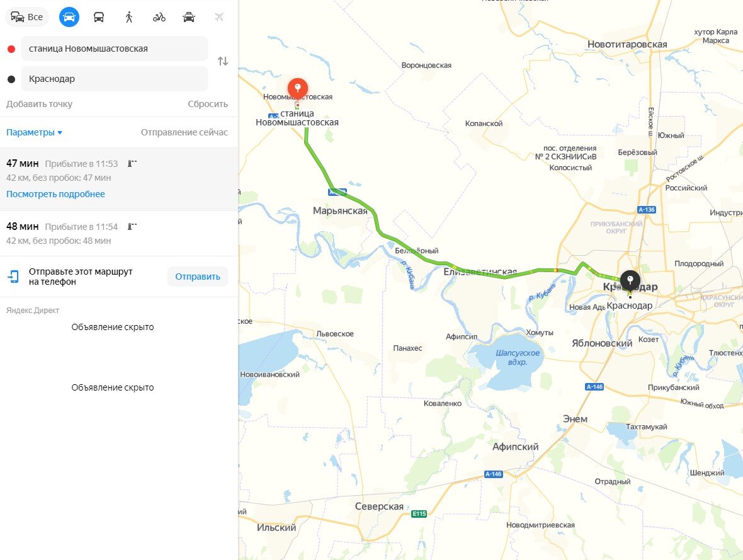Switch to public transport bus mode
Image resolution: width=743 pixels, height=560 pixels.
pos(99,18)
